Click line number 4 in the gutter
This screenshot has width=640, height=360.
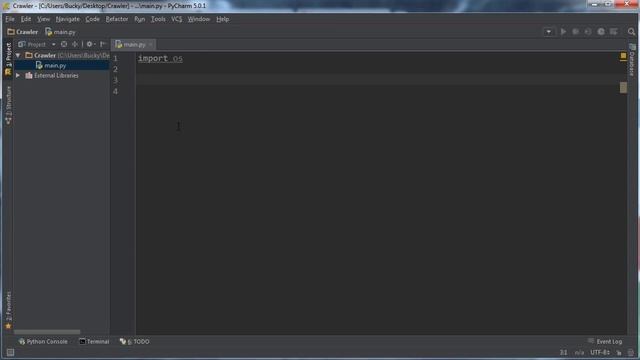point(116,91)
